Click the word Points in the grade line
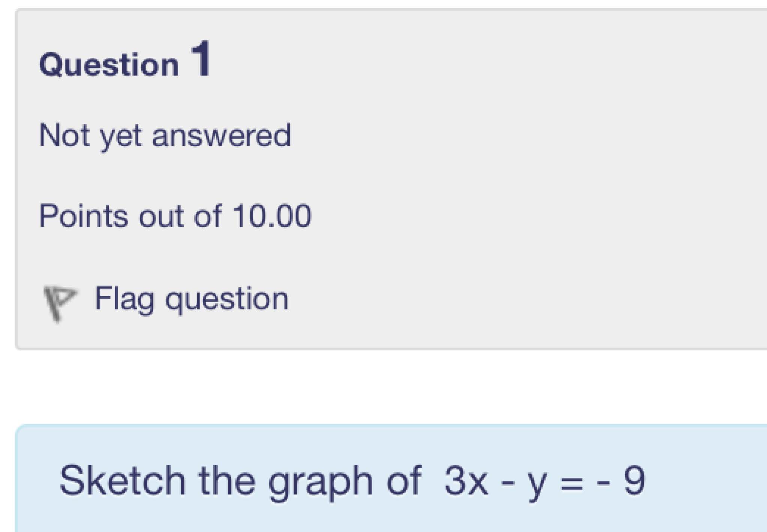The image size is (767, 532). (x=83, y=216)
